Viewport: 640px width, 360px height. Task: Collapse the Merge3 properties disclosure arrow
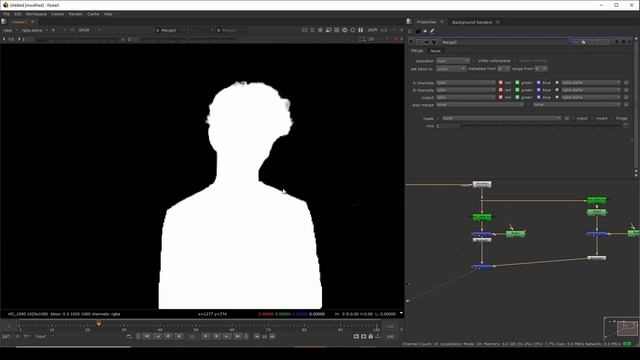coord(411,42)
